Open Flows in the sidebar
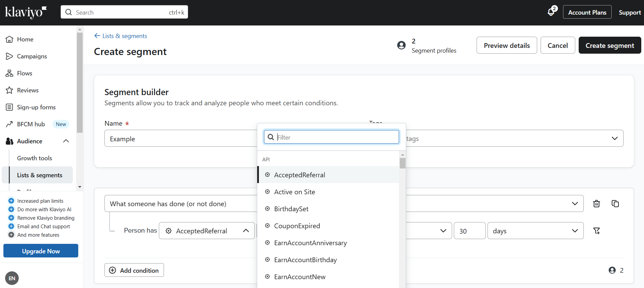Viewport: 644px width, 288px height. click(24, 73)
